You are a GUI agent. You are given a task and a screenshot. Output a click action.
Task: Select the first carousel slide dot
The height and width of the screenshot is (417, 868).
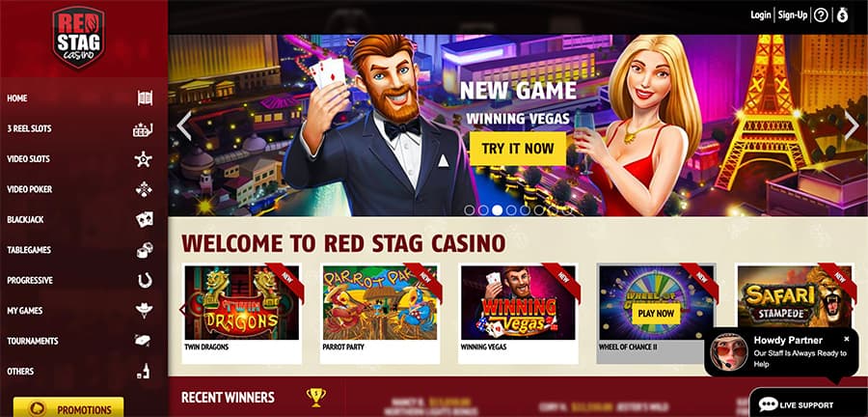[x=470, y=209]
